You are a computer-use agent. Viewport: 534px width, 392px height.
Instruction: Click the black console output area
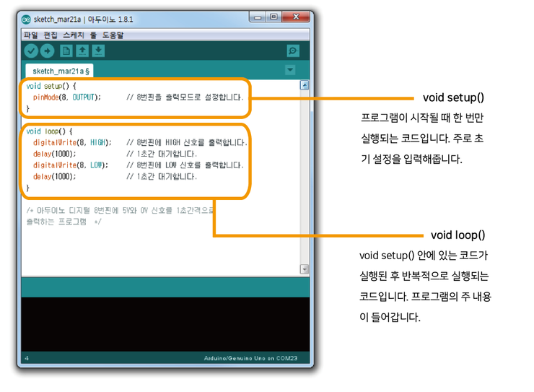pyautogui.click(x=165, y=324)
